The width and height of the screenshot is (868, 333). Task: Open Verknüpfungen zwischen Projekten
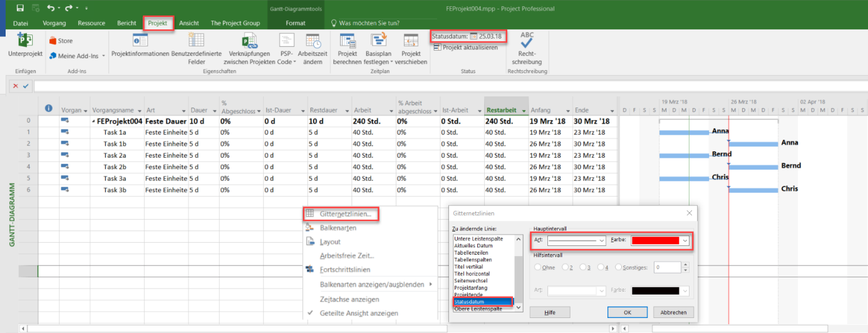(250, 41)
